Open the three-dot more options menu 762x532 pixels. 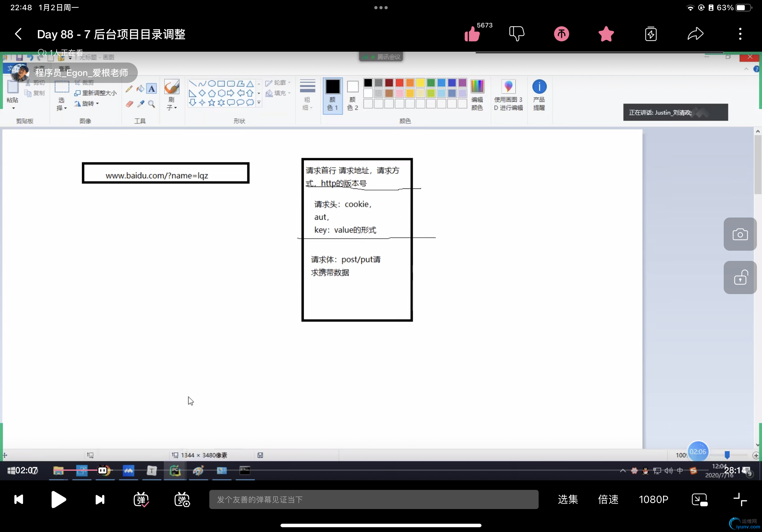click(740, 34)
